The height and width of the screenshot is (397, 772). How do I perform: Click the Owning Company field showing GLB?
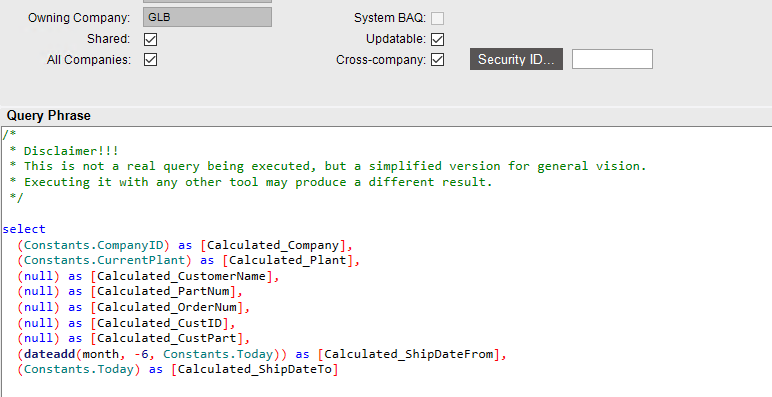(x=207, y=17)
